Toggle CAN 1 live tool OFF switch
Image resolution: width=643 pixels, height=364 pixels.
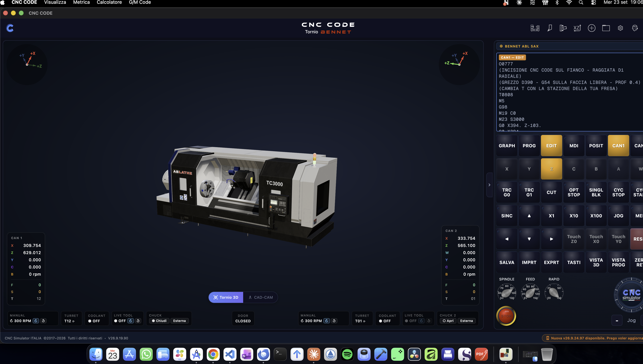(120, 321)
